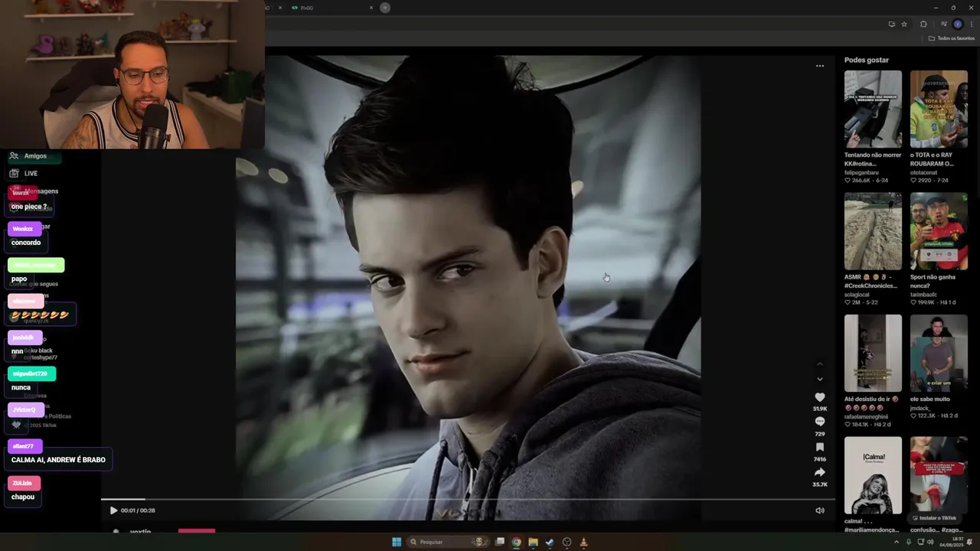
Task: Go to next video with down chevron
Action: pos(819,379)
